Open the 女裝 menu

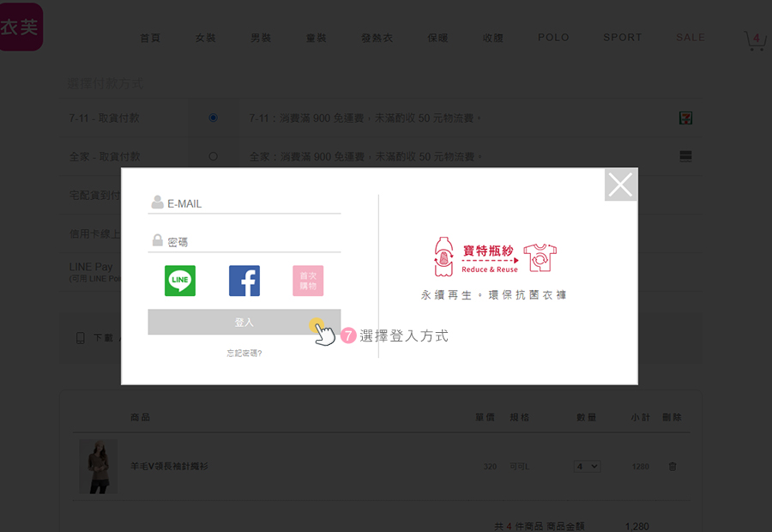(205, 38)
